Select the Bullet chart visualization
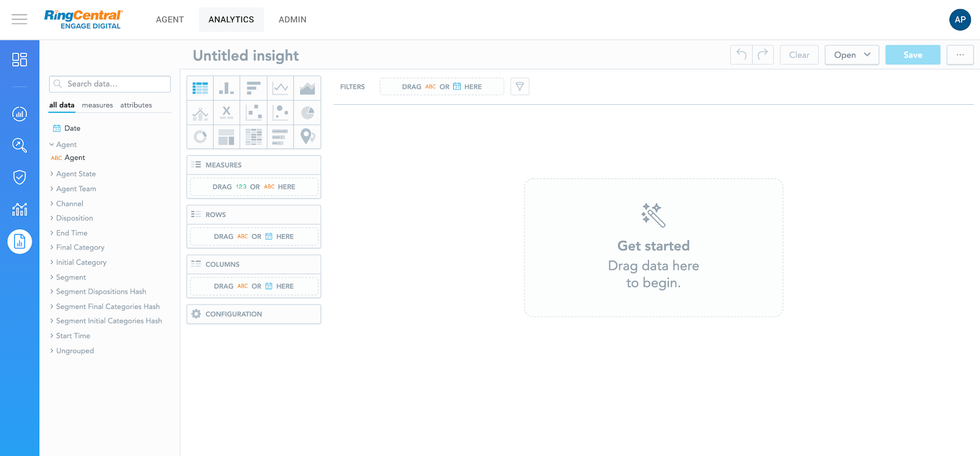The image size is (980, 456). tap(281, 137)
